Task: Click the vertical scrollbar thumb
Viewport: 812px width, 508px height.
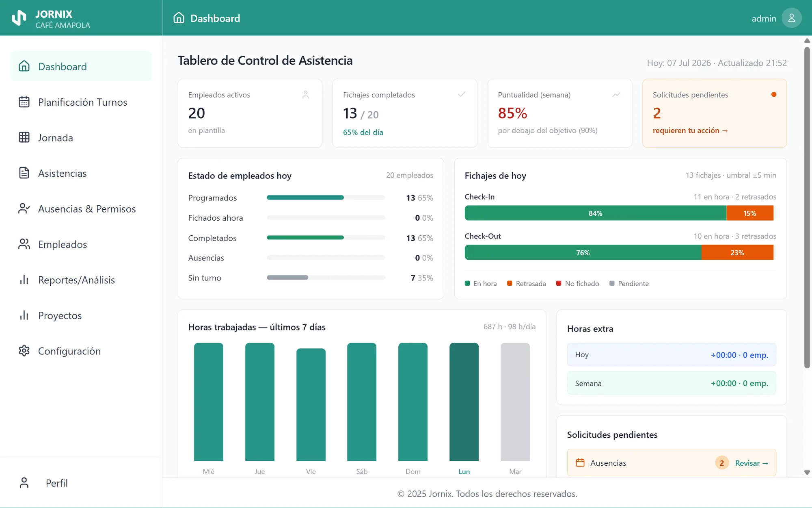Action: 807,208
